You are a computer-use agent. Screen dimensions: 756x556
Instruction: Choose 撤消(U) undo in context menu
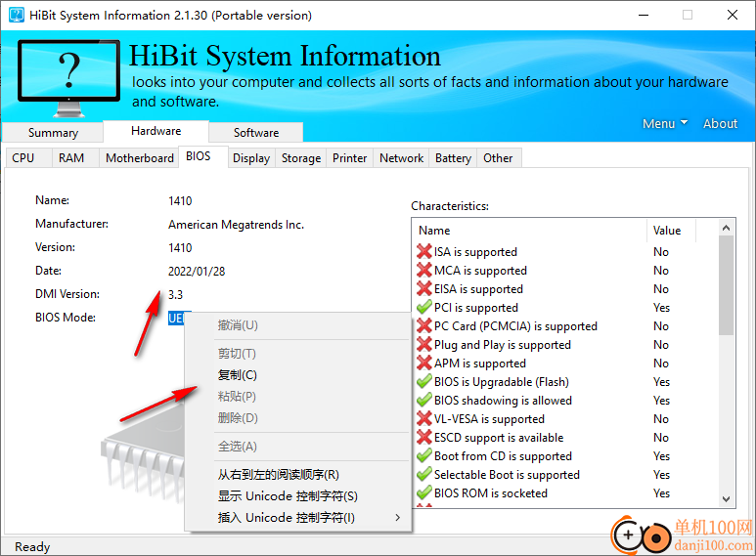298,325
